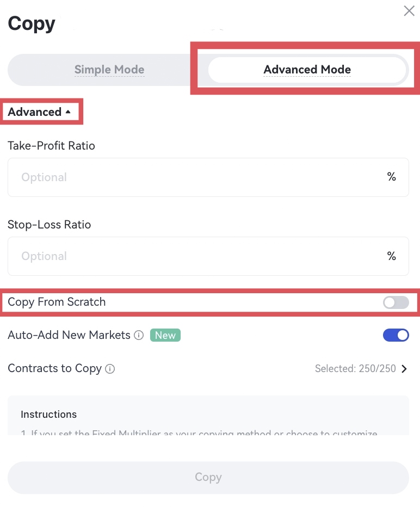Open info icon beside Auto-Add New Markets

[x=139, y=336]
